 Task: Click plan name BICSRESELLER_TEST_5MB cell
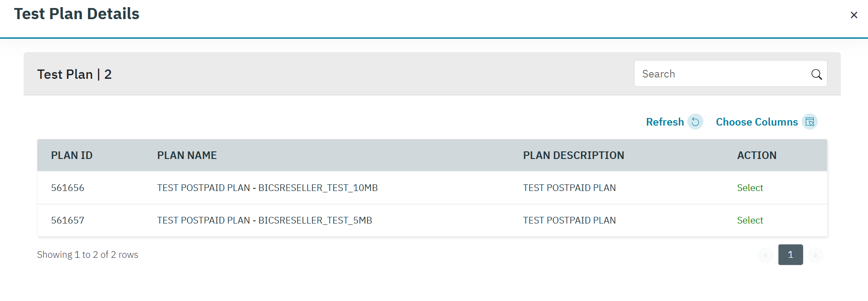[264, 220]
